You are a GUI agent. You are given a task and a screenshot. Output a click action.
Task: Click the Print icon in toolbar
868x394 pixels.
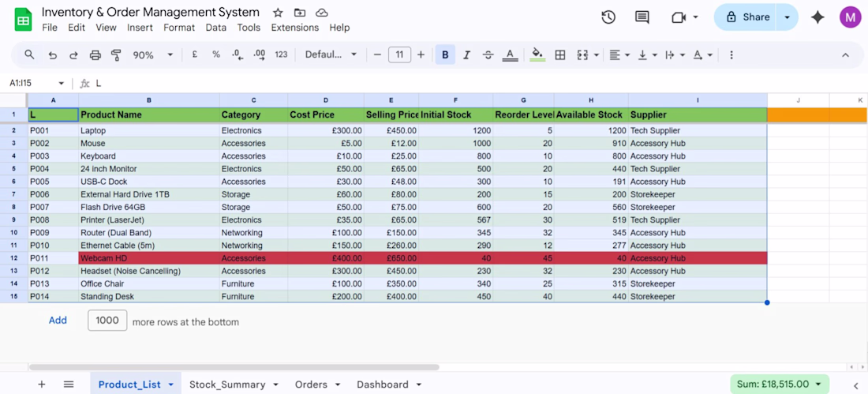(x=95, y=55)
